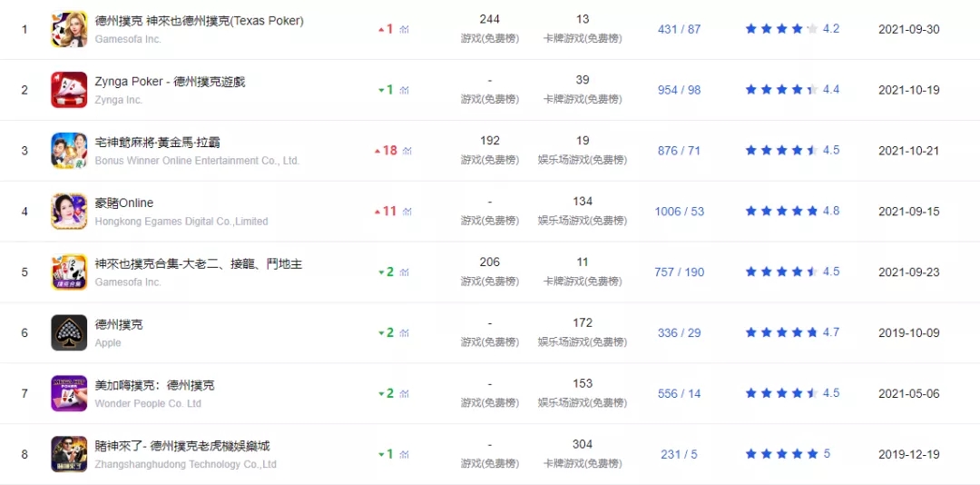This screenshot has width=980, height=485.
Task: Select developer Bonus Winner Online Entertainment Co., Ltd.
Action: point(198,161)
